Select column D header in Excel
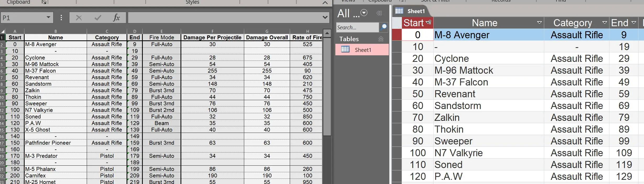644x184 pixels. pos(135,31)
